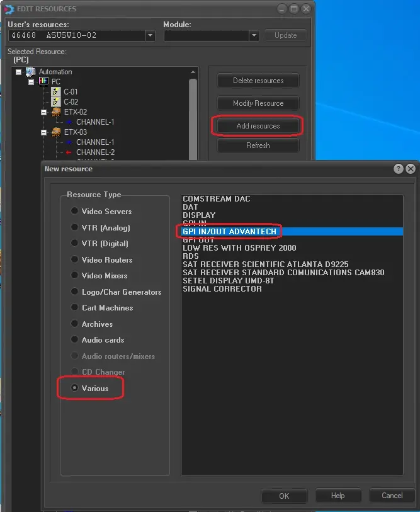This screenshot has width=420, height=512.
Task: Click red arrow icon of ETX-03 CHANNEL-2
Action: pos(69,152)
